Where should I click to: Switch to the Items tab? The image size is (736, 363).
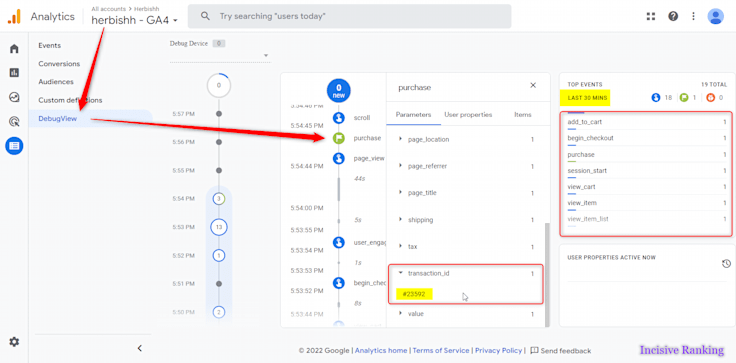(523, 115)
